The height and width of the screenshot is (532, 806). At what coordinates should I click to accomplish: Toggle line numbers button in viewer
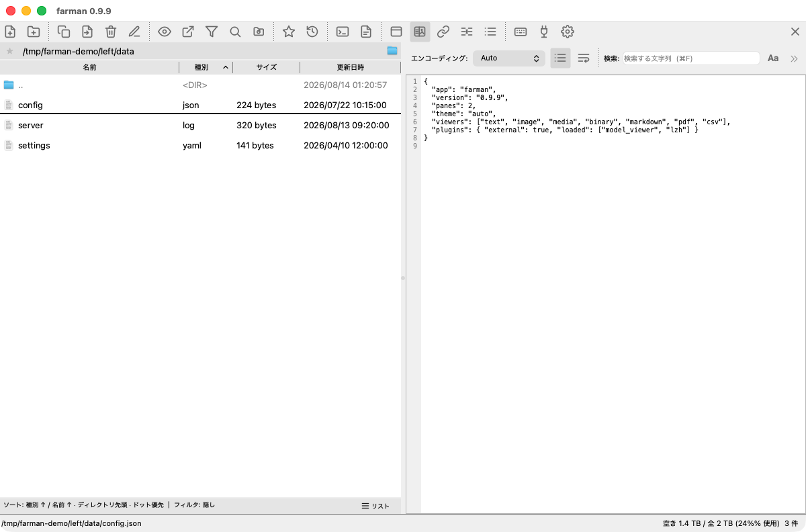(x=560, y=58)
